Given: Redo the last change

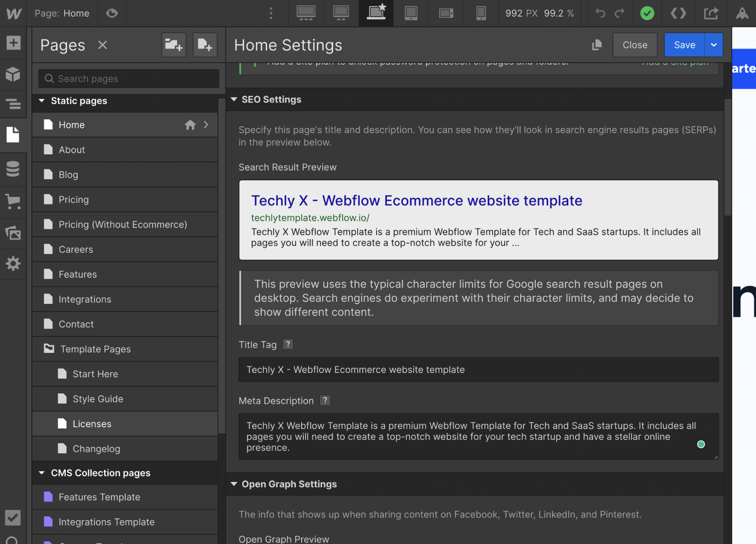Looking at the screenshot, I should tap(619, 13).
